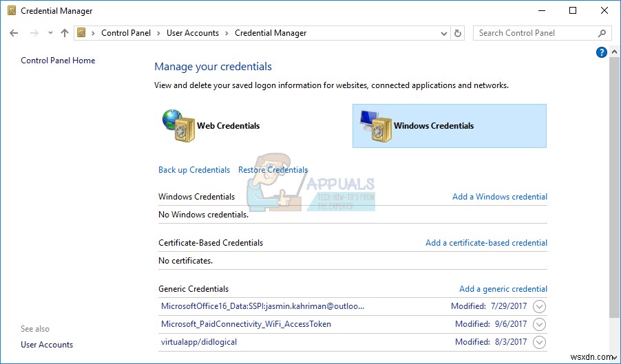Click the Manage your credentials heading
This screenshot has height=364, width=621.
(213, 67)
